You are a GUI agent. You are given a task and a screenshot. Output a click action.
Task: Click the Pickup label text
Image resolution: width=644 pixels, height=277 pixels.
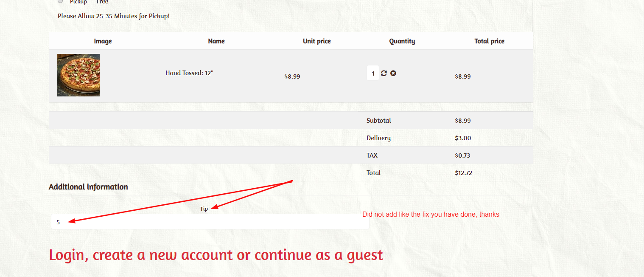78,2
